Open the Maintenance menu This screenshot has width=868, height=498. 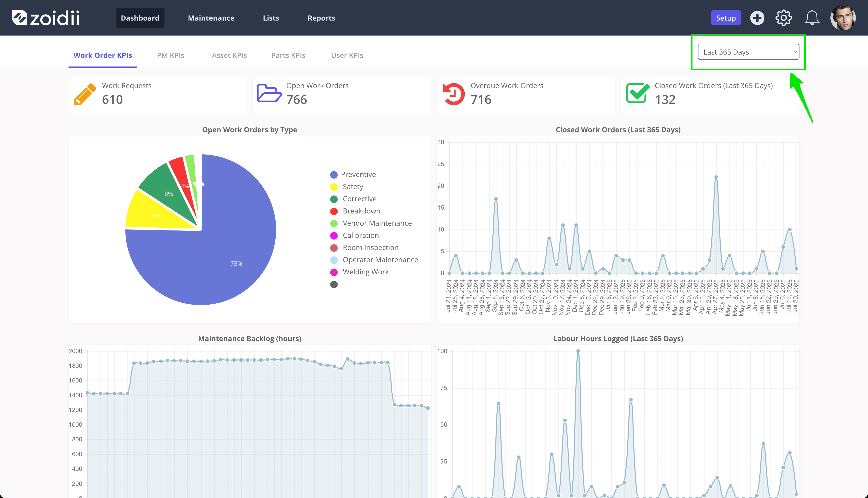pos(211,18)
